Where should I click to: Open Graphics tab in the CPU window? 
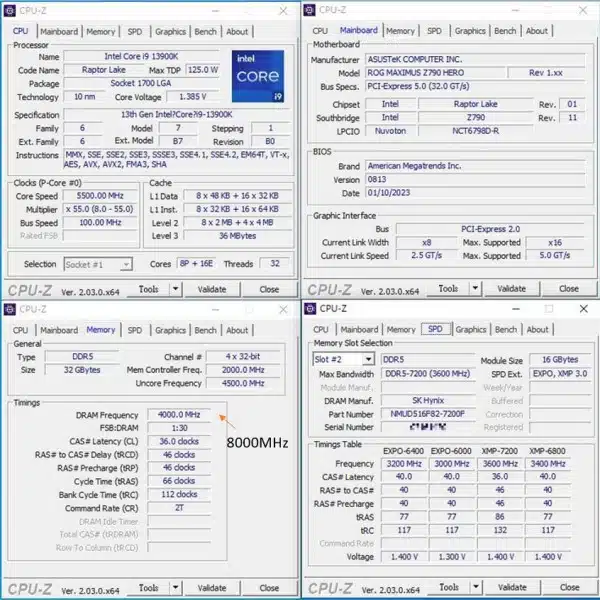(170, 32)
